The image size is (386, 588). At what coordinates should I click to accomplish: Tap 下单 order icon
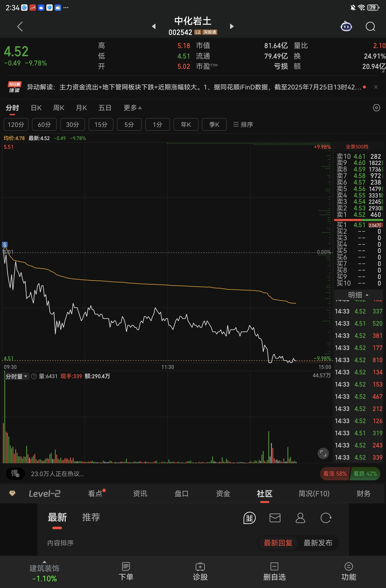126,571
